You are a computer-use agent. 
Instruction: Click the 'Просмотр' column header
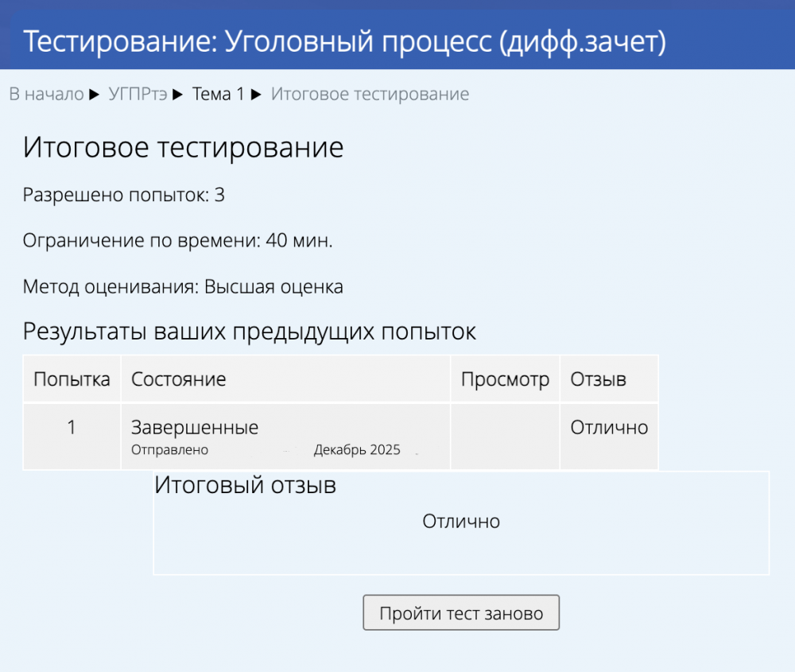pos(505,379)
